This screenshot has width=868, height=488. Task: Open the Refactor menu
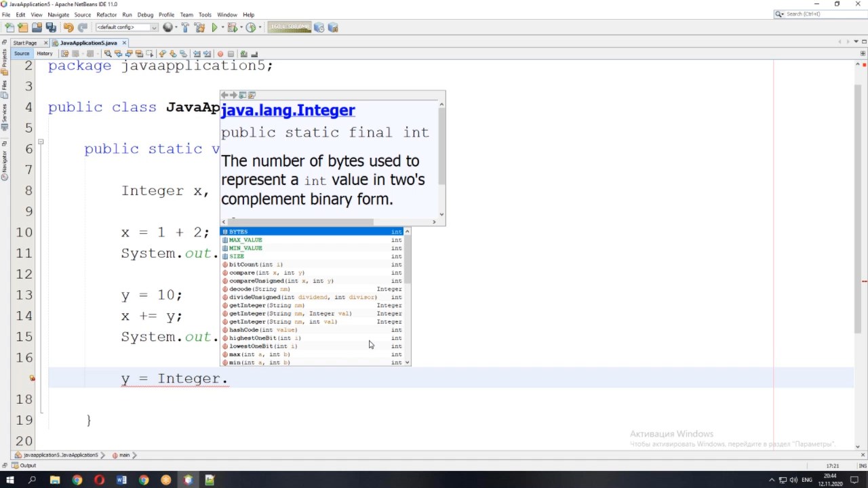pyautogui.click(x=106, y=14)
